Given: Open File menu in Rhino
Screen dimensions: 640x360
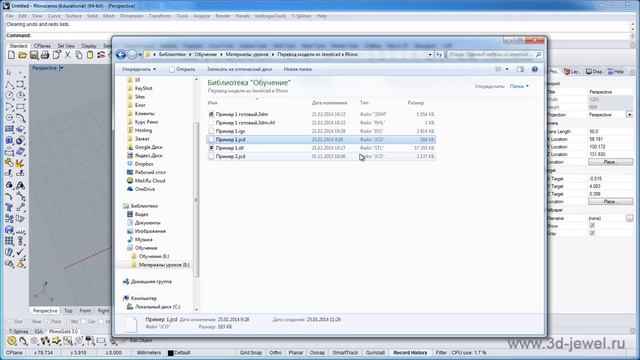Looking at the screenshot, I should coord(9,16).
